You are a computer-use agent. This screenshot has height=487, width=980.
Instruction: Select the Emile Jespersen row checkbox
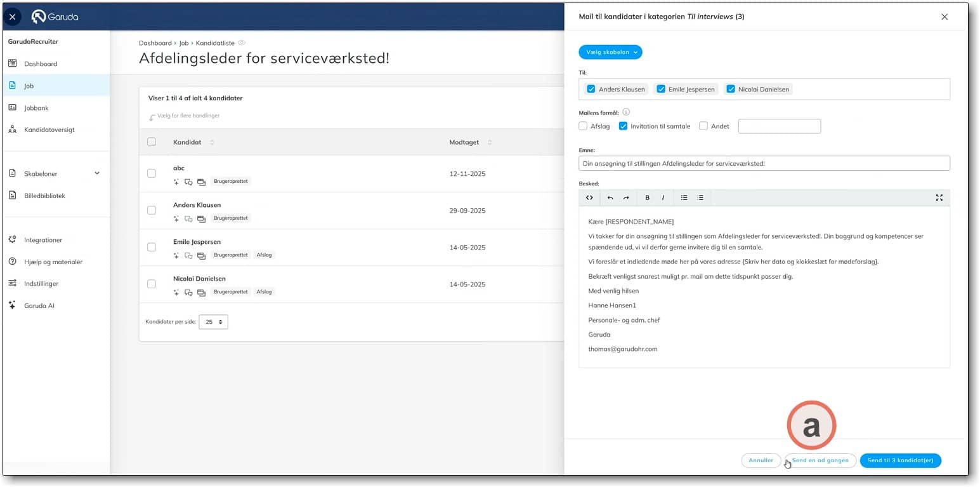pos(152,247)
